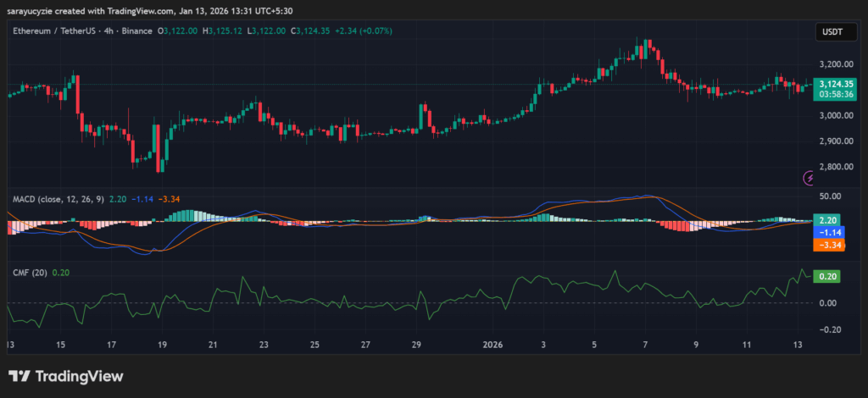Open the USDT currency selector
This screenshot has width=868, height=398.
tap(829, 31)
